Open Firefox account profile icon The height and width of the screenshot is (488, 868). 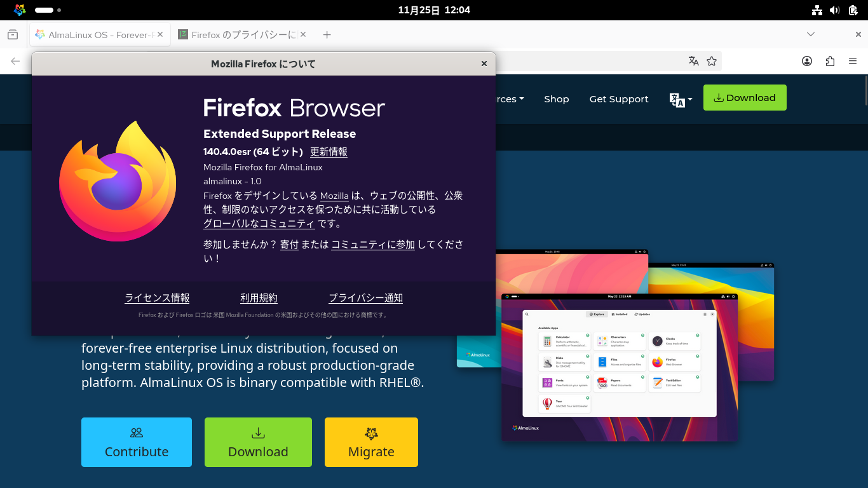point(807,61)
